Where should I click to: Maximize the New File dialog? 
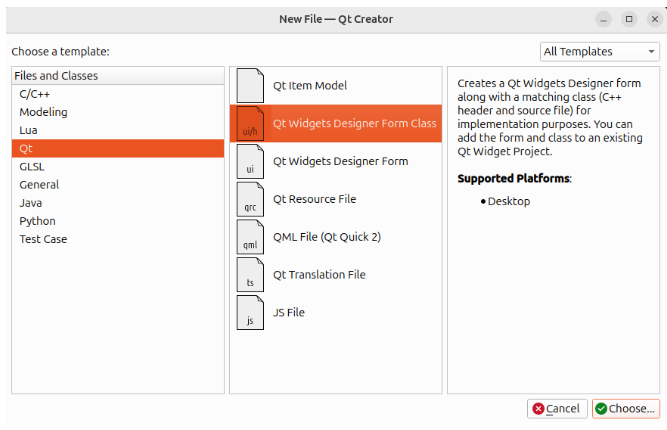pyautogui.click(x=629, y=19)
